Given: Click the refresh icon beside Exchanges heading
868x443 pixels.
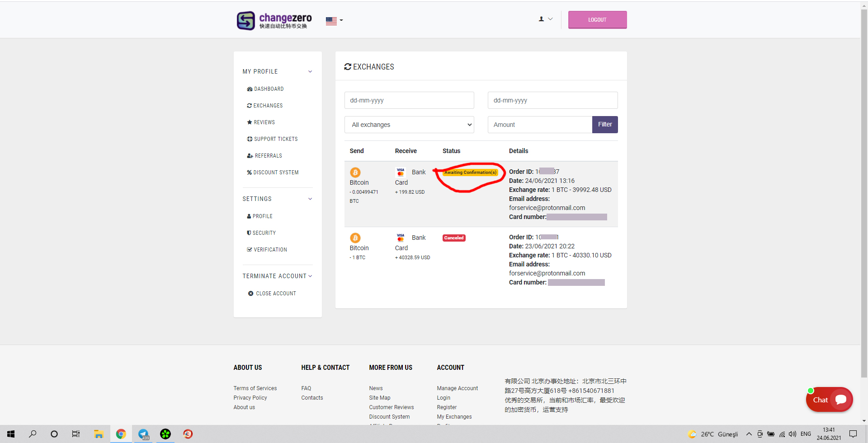Looking at the screenshot, I should (348, 67).
